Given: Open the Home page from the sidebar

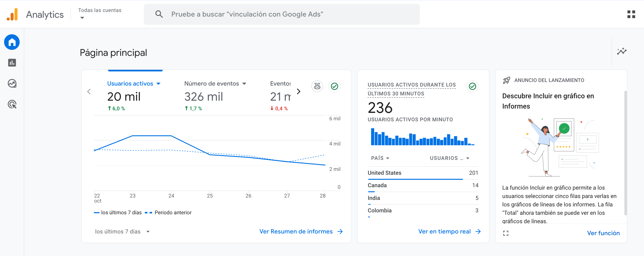Looking at the screenshot, I should click(11, 42).
